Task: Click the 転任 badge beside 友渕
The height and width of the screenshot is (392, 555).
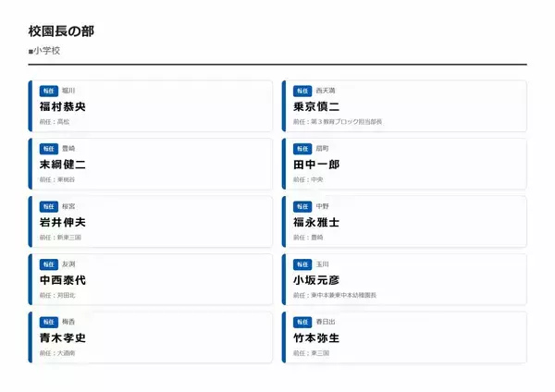Action: [48, 264]
